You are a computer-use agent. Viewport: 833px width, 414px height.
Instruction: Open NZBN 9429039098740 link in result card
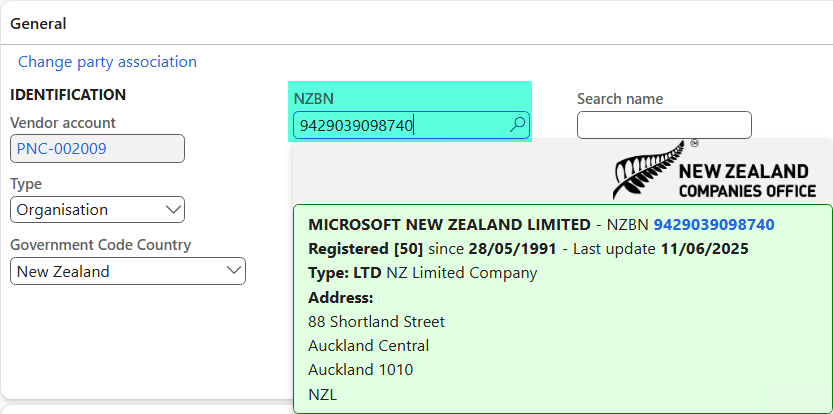click(713, 224)
